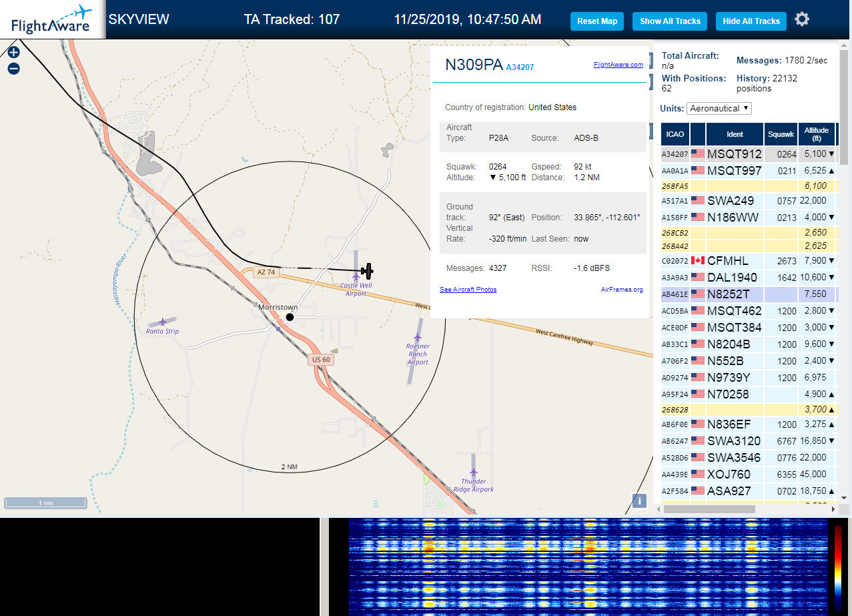The width and height of the screenshot is (852, 616).
Task: Click aircraft list scroll down arrow
Action: click(844, 497)
